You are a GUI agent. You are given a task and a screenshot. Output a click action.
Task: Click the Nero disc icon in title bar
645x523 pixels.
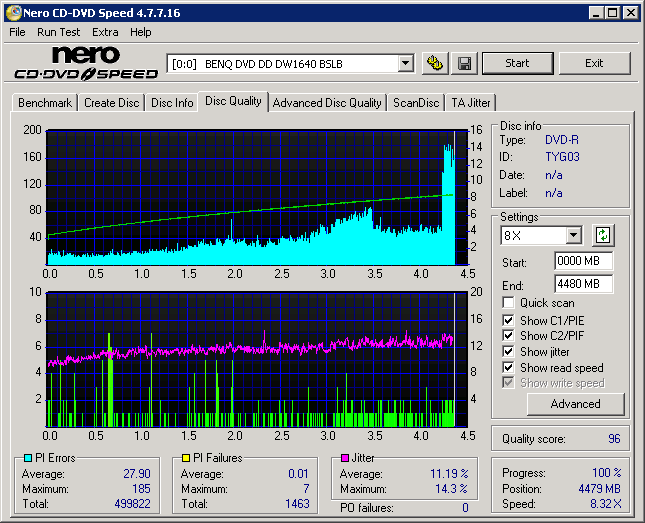(13, 13)
